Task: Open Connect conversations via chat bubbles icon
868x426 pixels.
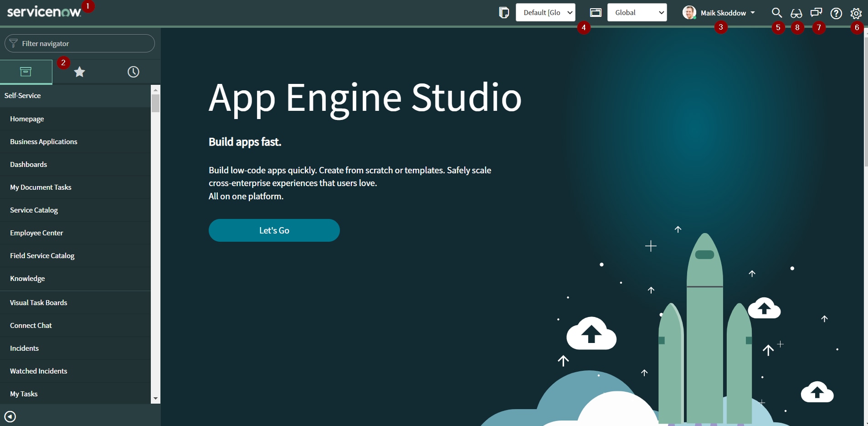Action: (817, 12)
